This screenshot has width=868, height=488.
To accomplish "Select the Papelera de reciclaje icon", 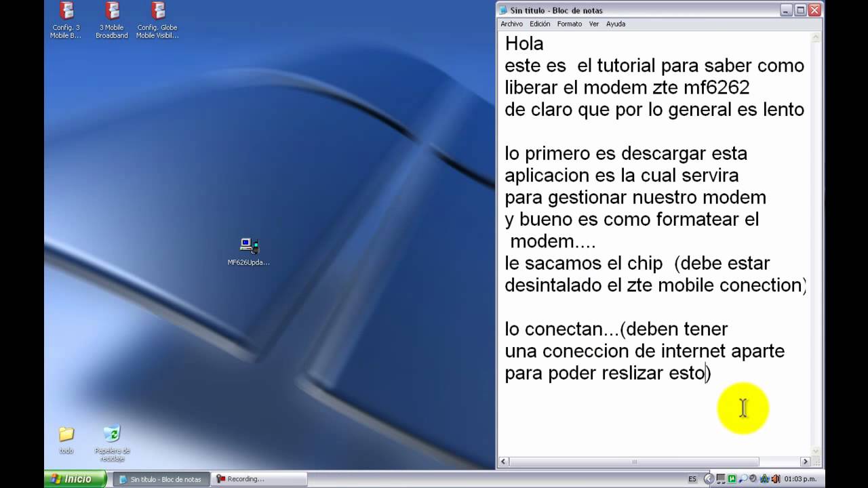I will [112, 444].
